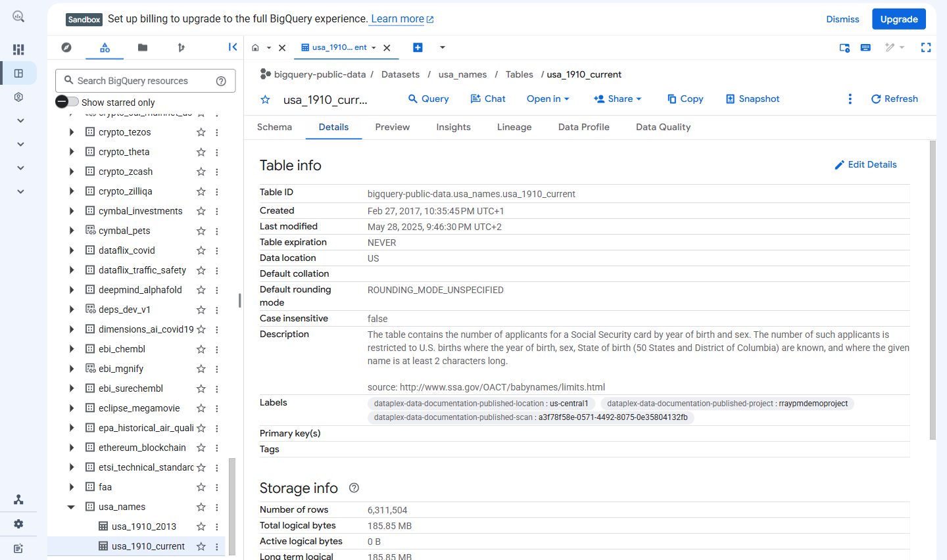The width and height of the screenshot is (947, 560).
Task: Star the dataflix_covid dataset
Action: [x=201, y=250]
